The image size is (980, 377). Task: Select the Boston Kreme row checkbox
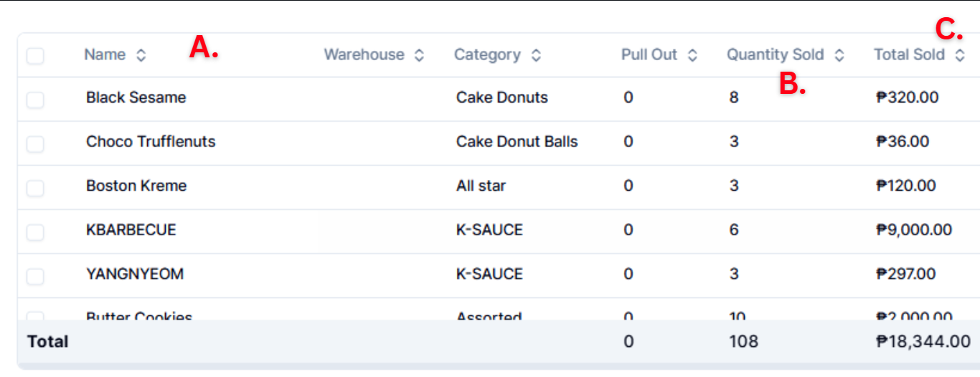point(35,188)
